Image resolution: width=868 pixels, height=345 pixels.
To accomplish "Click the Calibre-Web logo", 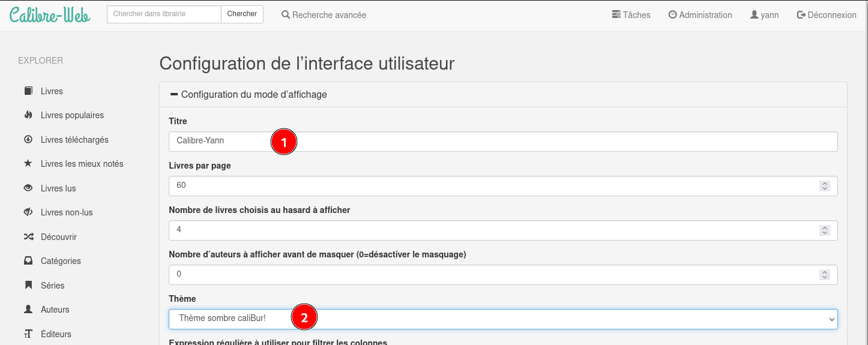I will (x=50, y=15).
